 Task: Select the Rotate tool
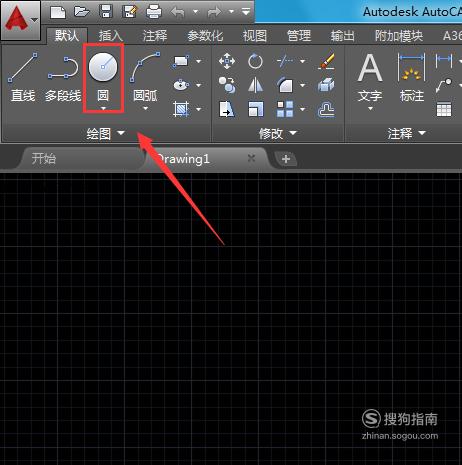point(255,61)
